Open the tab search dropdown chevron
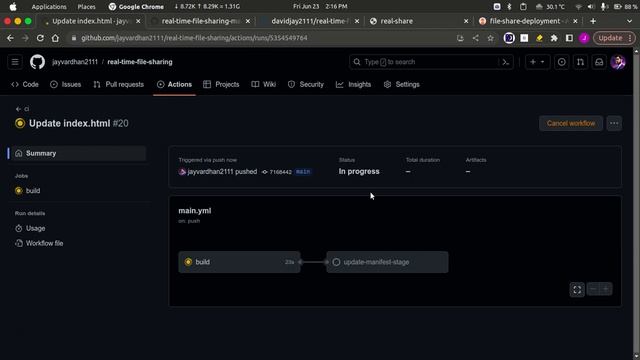Screen dimensions: 640x360 [629, 21]
